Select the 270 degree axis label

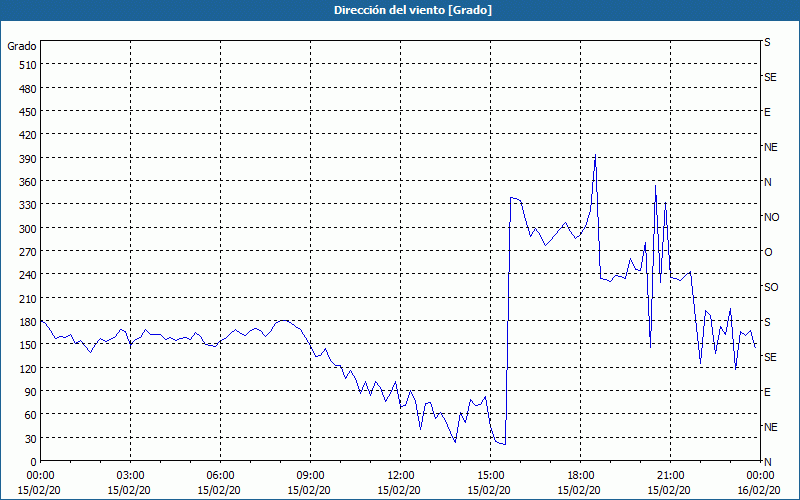click(28, 252)
